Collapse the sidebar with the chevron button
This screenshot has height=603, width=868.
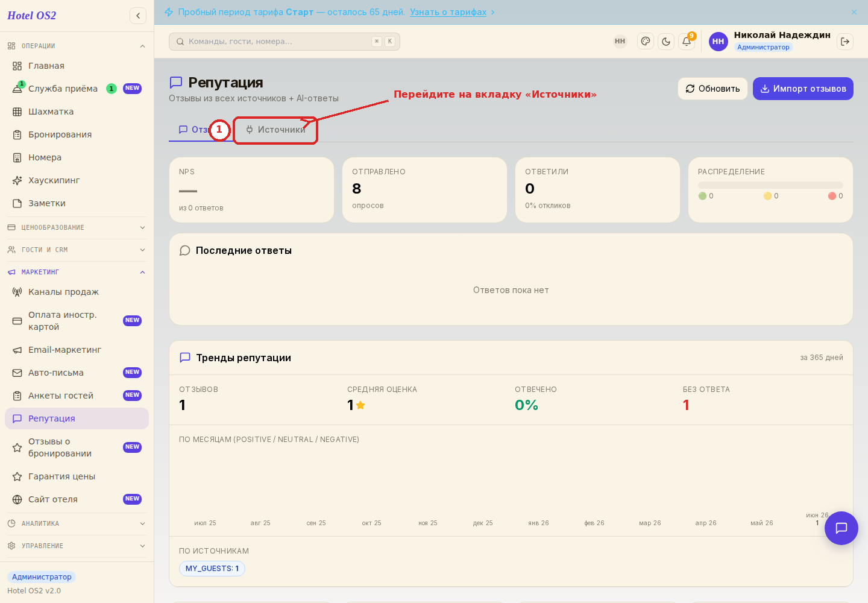pos(138,16)
